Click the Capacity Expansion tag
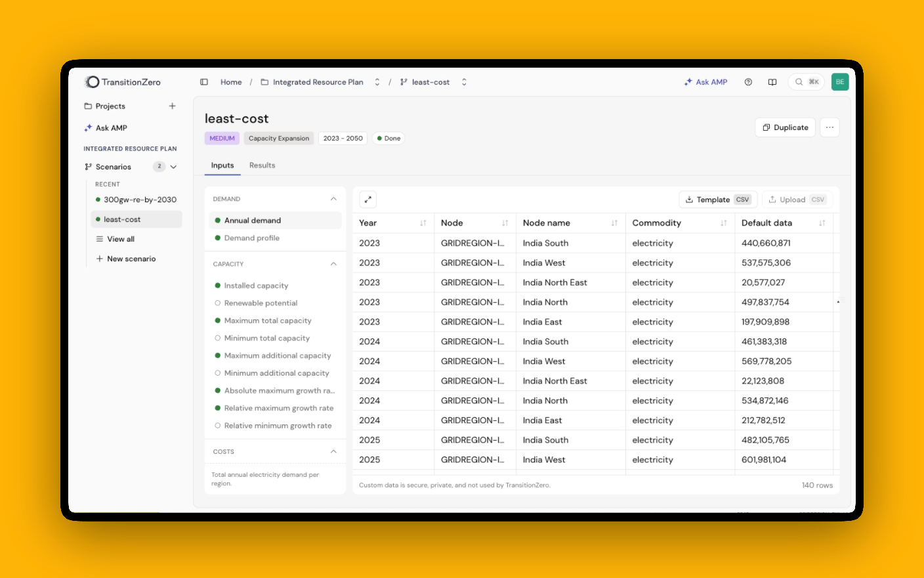 (x=279, y=139)
